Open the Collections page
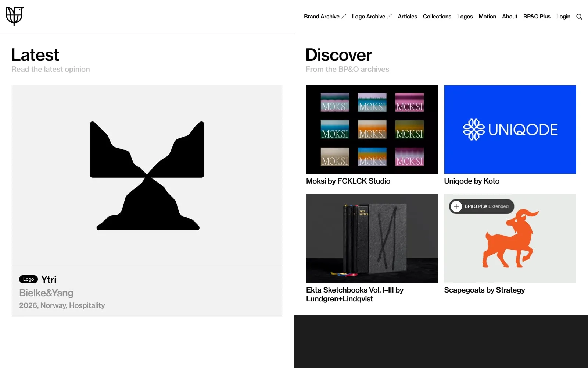Image resolution: width=588 pixels, height=368 pixels. coord(437,17)
